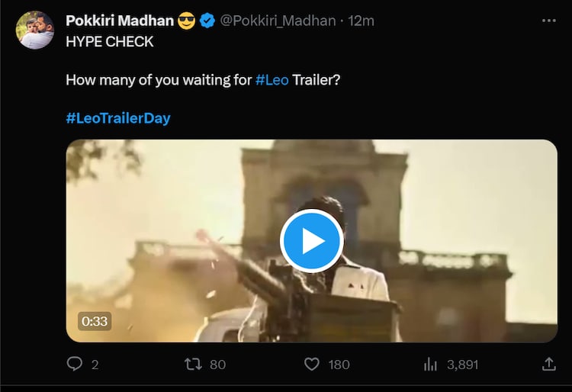The width and height of the screenshot is (572, 392).
Task: Click the Pokkiri Madhan display name
Action: point(120,21)
